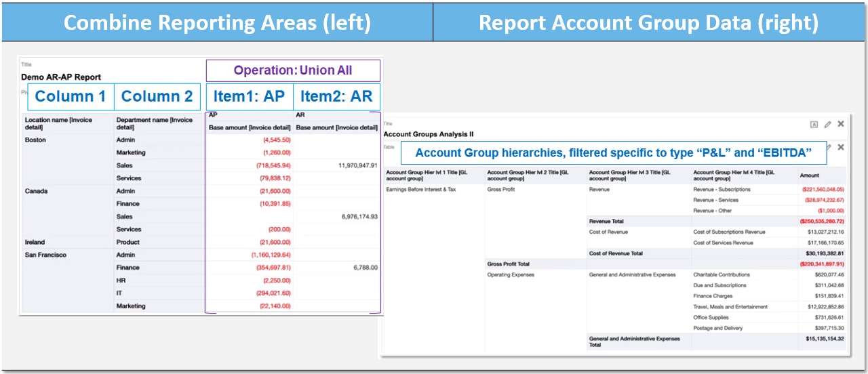Select the Office Supplies row
The image size is (868, 374).
tap(711, 317)
